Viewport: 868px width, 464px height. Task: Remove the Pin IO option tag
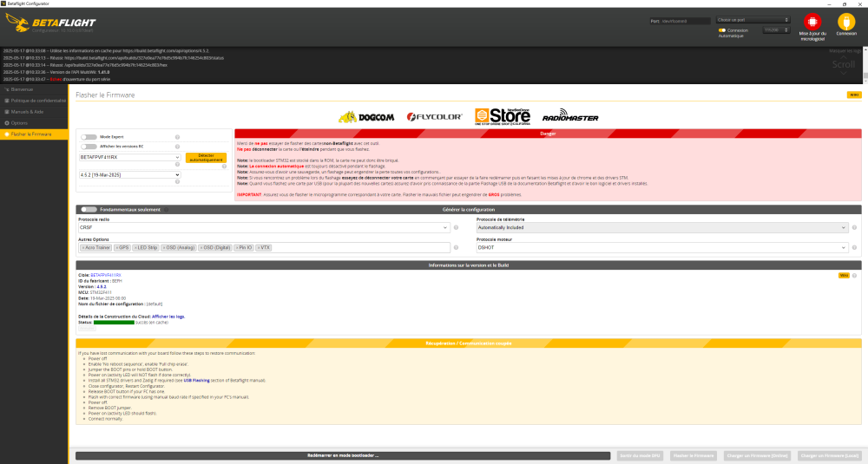(237, 248)
